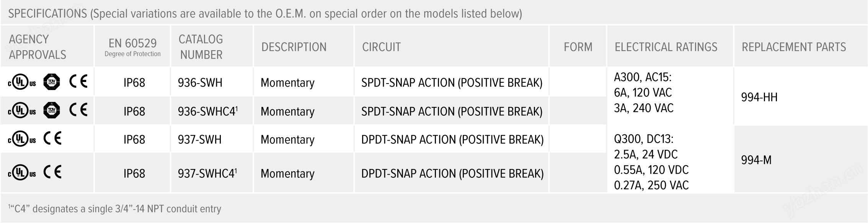Image resolution: width=868 pixels, height=223 pixels.
Task: Click the cULus logo in the 937-SWHC4 row
Action: pyautogui.click(x=22, y=173)
